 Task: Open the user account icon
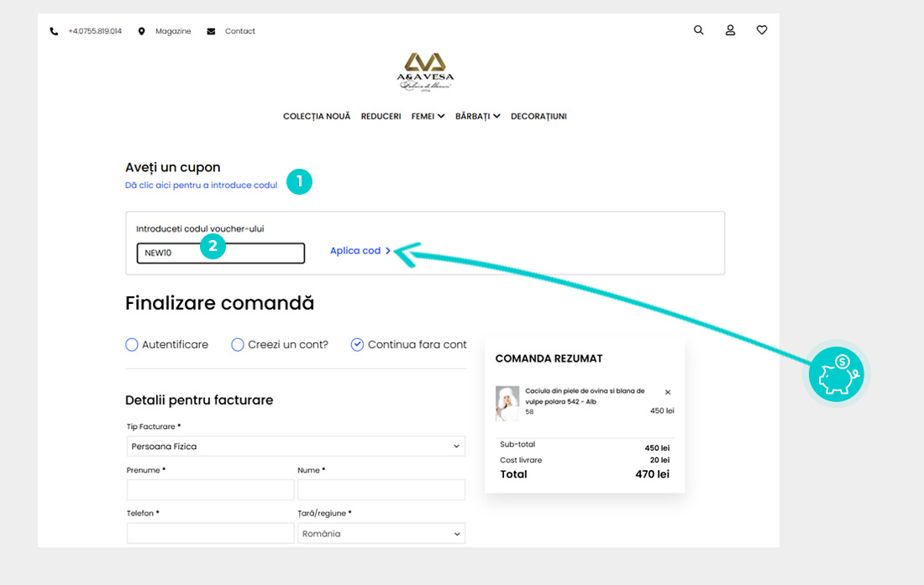coord(730,30)
